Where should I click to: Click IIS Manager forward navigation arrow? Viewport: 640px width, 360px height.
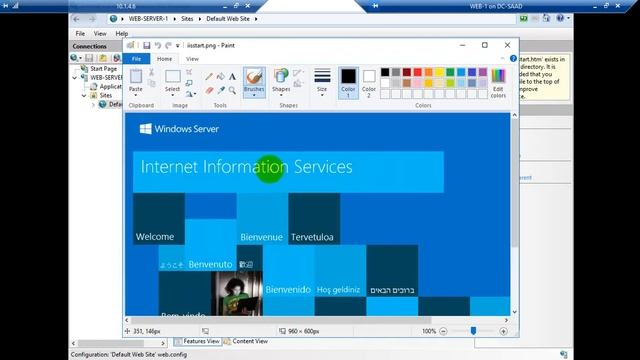coord(92,19)
